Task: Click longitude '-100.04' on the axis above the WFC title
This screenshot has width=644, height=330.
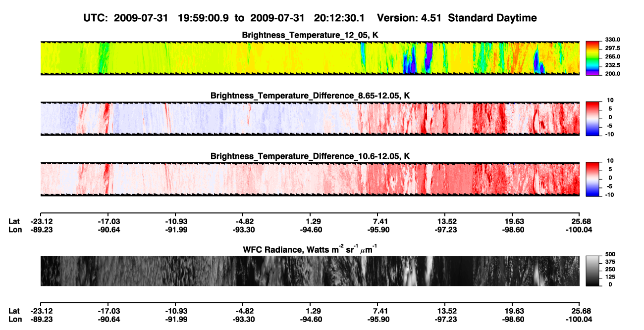Action: [x=580, y=230]
